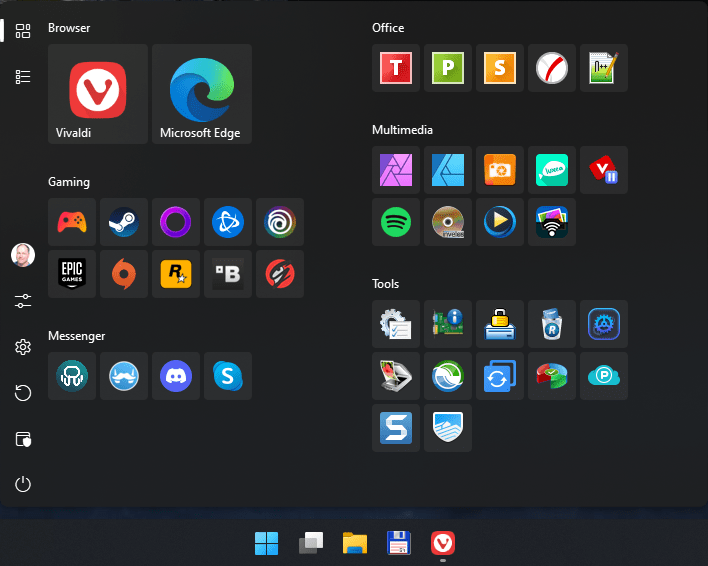This screenshot has height=566, width=708.
Task: Open the blue S Snagit tile
Action: point(396,427)
